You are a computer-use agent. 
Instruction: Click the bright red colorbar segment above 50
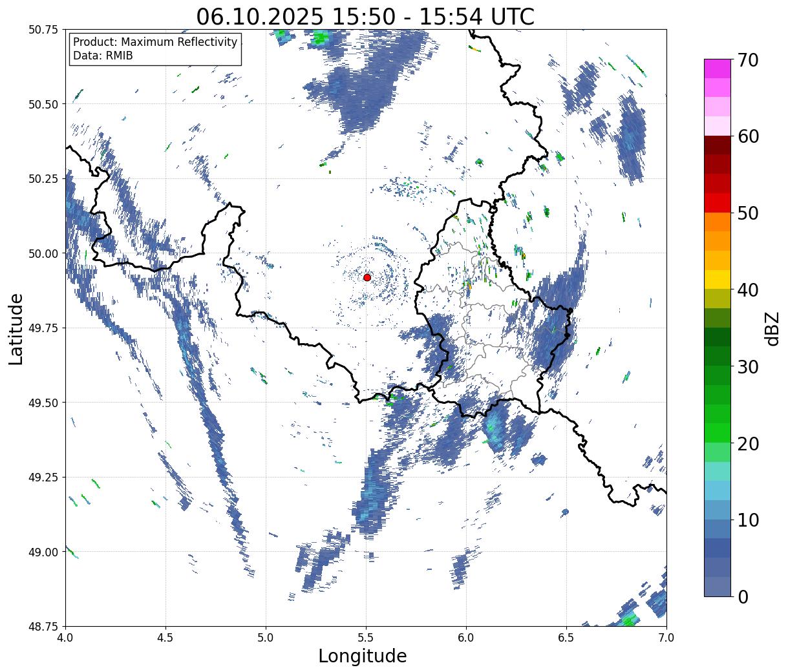(718, 203)
